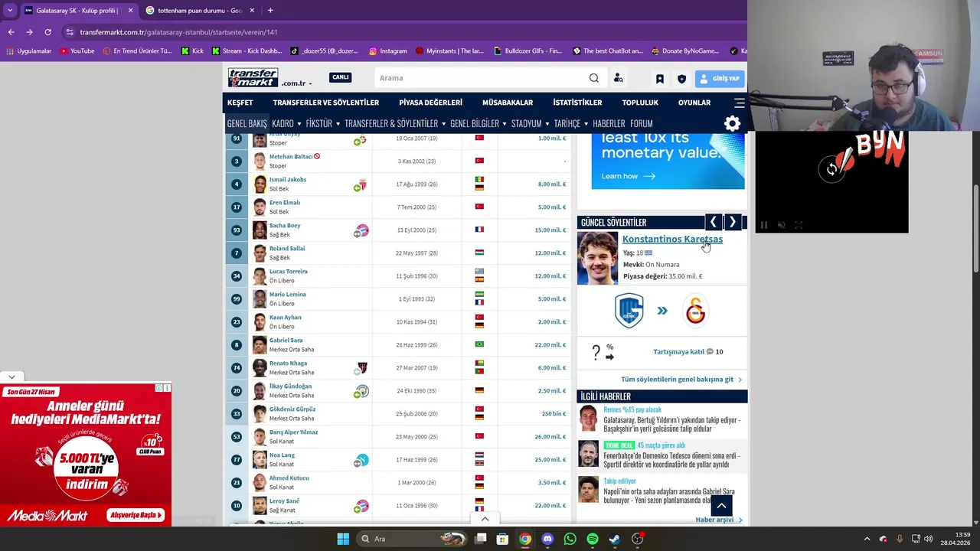The image size is (980, 551).
Task: Open Spotify from taskbar
Action: tap(593, 539)
